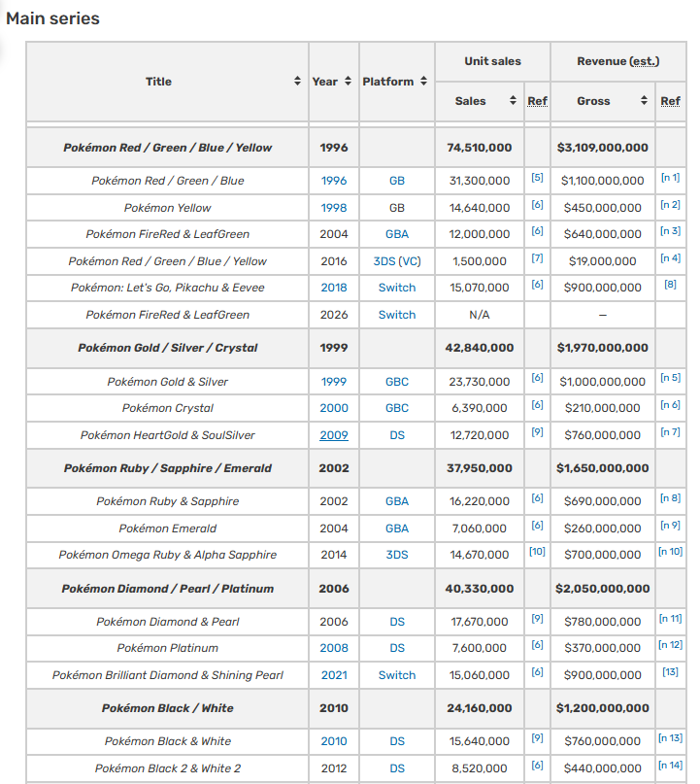Open sales reference [5] for Red / Green / Blue
This screenshot has height=784, width=700.
coord(537,178)
